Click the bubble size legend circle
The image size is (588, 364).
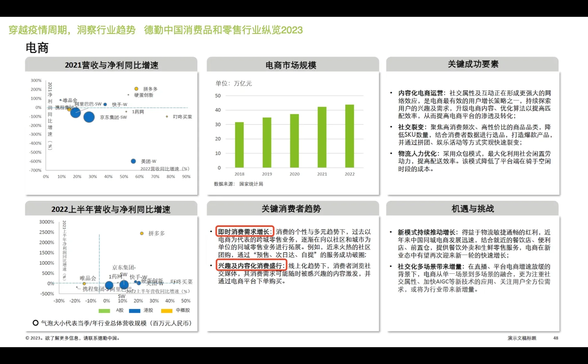click(35, 322)
